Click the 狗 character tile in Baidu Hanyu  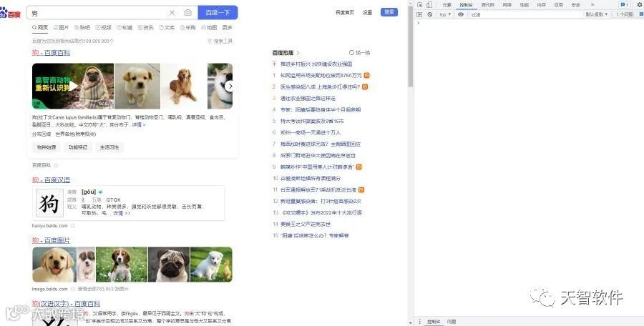[49, 203]
